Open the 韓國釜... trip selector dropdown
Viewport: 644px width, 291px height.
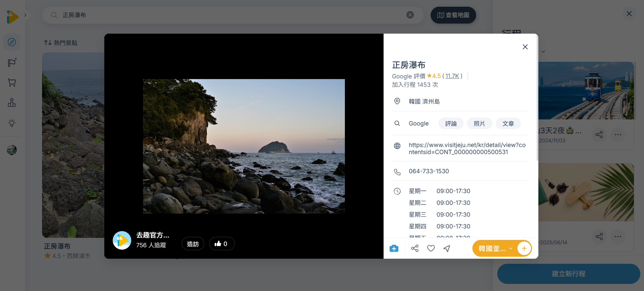[495, 249]
